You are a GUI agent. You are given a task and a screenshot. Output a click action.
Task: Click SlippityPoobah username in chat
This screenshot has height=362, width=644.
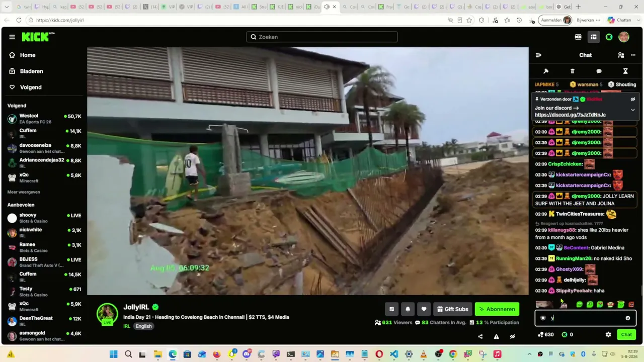(573, 291)
